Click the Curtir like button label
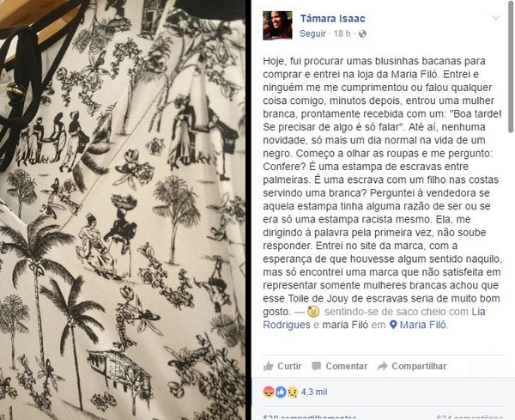Image resolution: width=515 pixels, height=420 pixels. [x=289, y=366]
